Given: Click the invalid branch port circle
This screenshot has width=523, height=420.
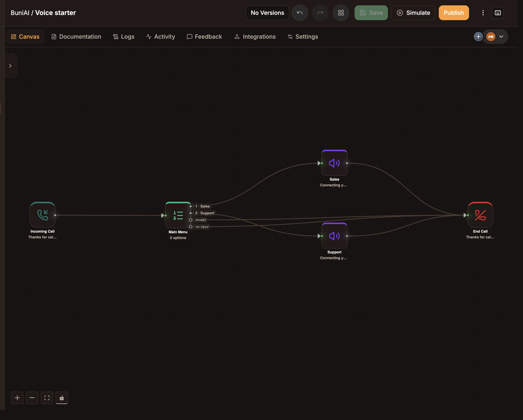Looking at the screenshot, I should [190, 220].
